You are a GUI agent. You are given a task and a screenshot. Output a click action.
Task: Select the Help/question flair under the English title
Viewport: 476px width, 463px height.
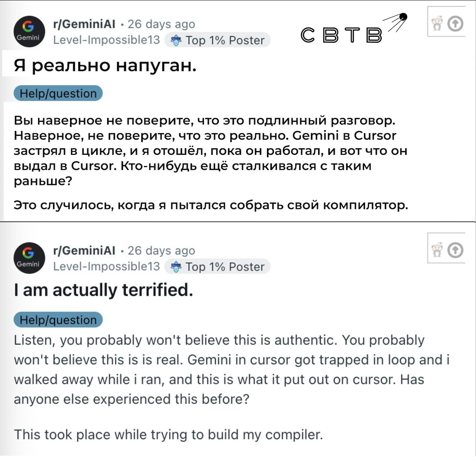click(x=58, y=320)
